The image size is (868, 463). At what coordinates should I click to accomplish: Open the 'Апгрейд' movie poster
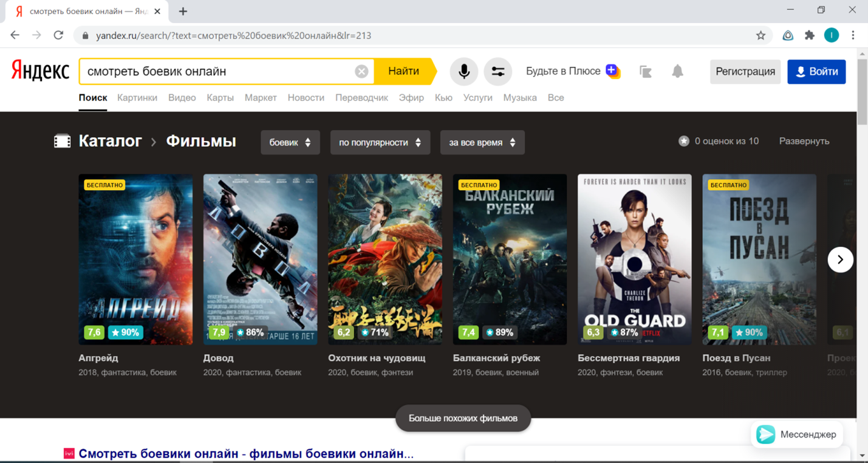pos(135,259)
